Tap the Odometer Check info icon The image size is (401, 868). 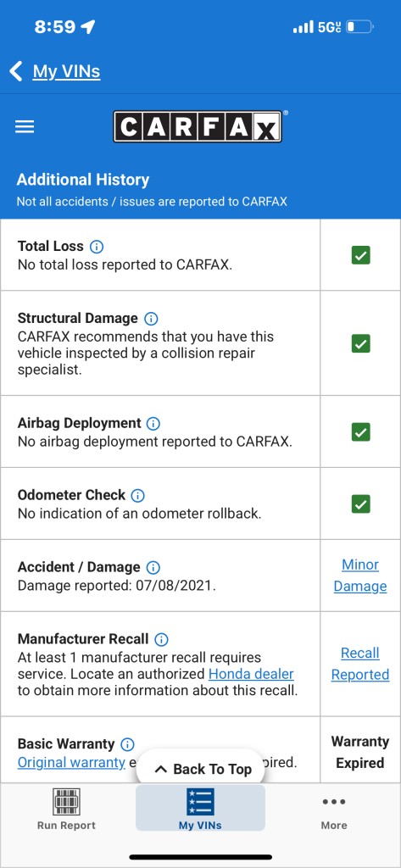(137, 495)
